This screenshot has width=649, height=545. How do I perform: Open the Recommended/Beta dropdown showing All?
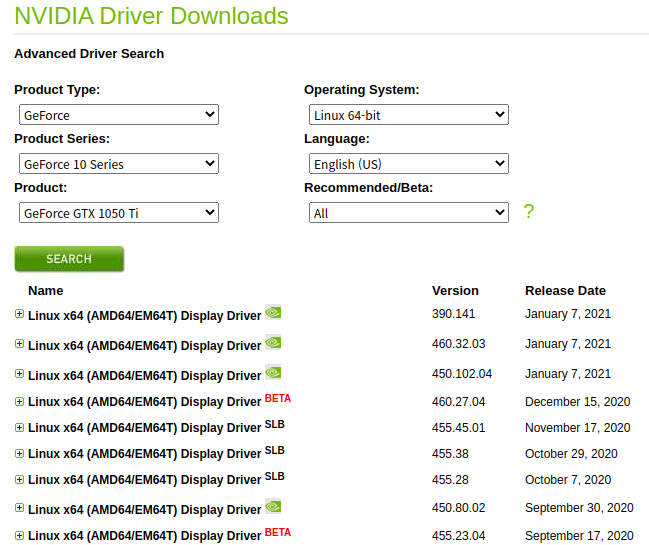pyautogui.click(x=409, y=213)
